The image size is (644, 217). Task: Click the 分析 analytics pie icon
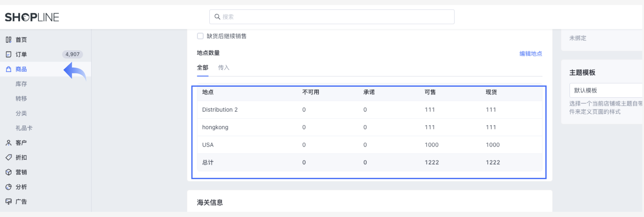point(9,187)
